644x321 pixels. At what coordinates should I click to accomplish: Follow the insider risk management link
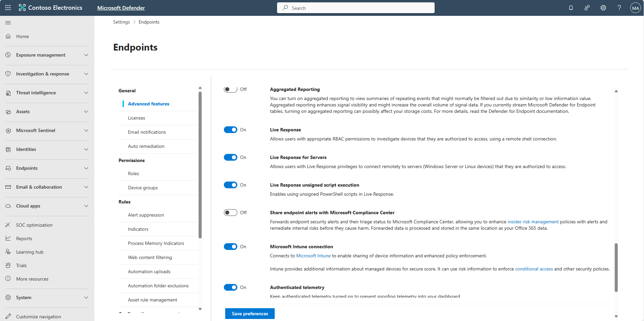(x=533, y=222)
